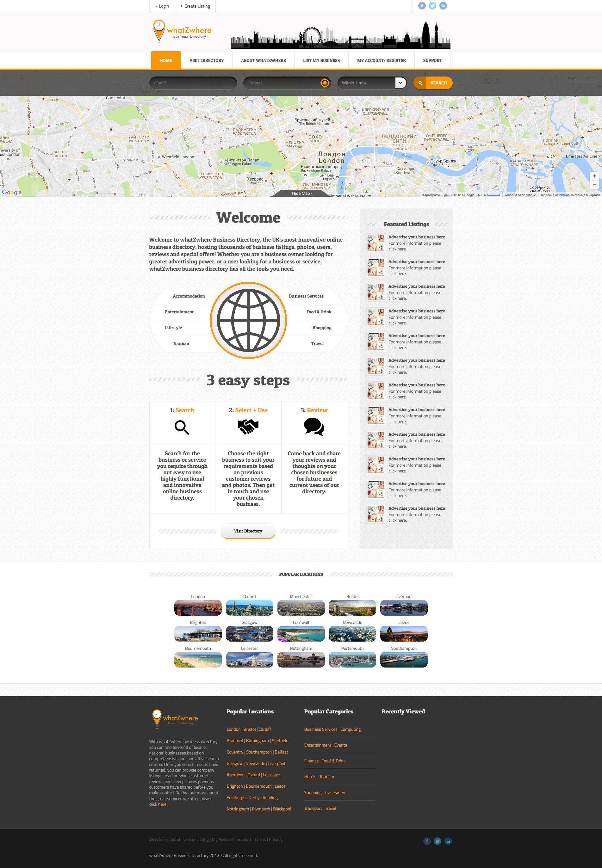Select the Entertainment category near globe
This screenshot has height=868, width=602.
pos(179,312)
